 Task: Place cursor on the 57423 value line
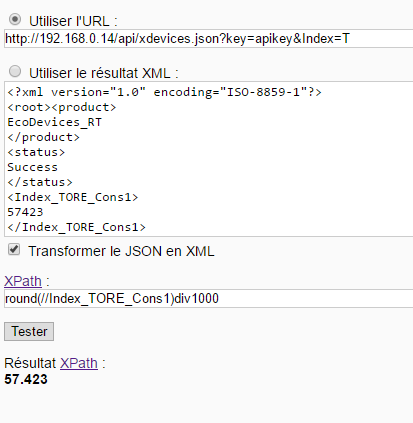click(x=25, y=212)
